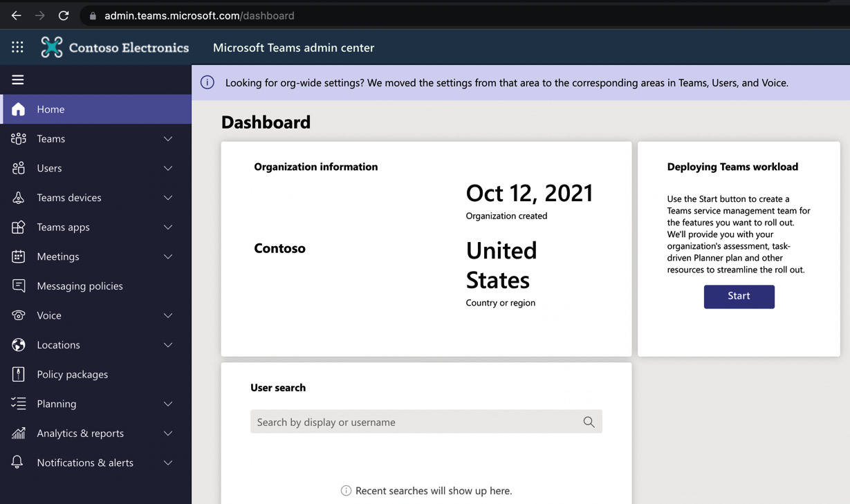Select Teams devices in the sidebar
The height and width of the screenshot is (504, 850).
pos(95,198)
